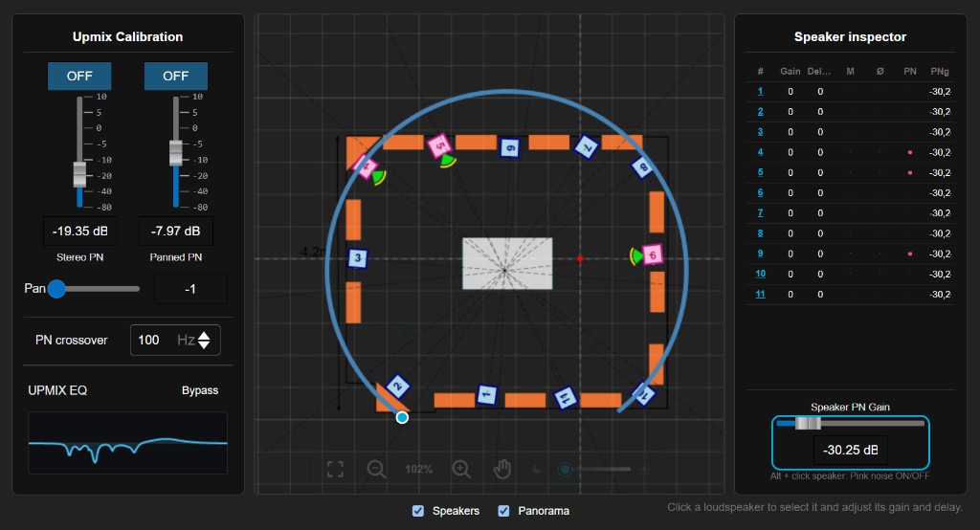
Task: Click the Gain cell for speaker 4
Action: (790, 152)
